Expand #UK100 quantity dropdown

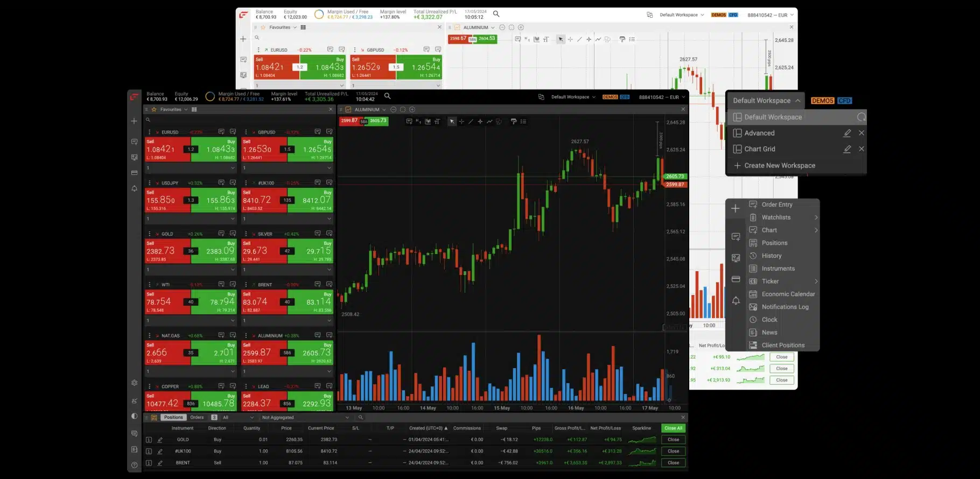tap(329, 219)
